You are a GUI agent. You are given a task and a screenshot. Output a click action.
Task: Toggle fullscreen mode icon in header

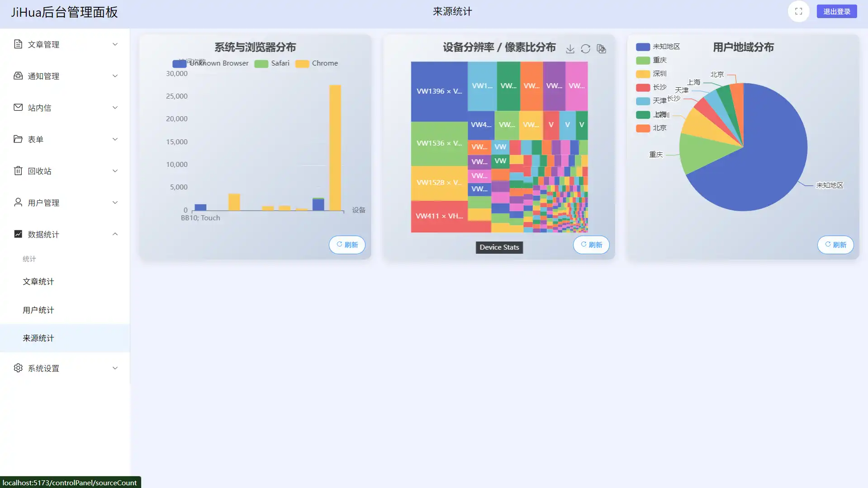pyautogui.click(x=798, y=12)
